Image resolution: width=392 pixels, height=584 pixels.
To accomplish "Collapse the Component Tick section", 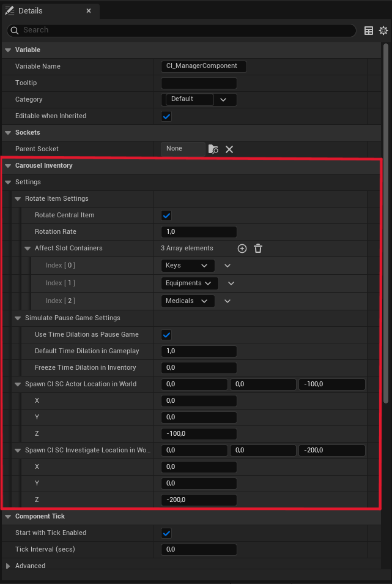I will click(x=8, y=517).
